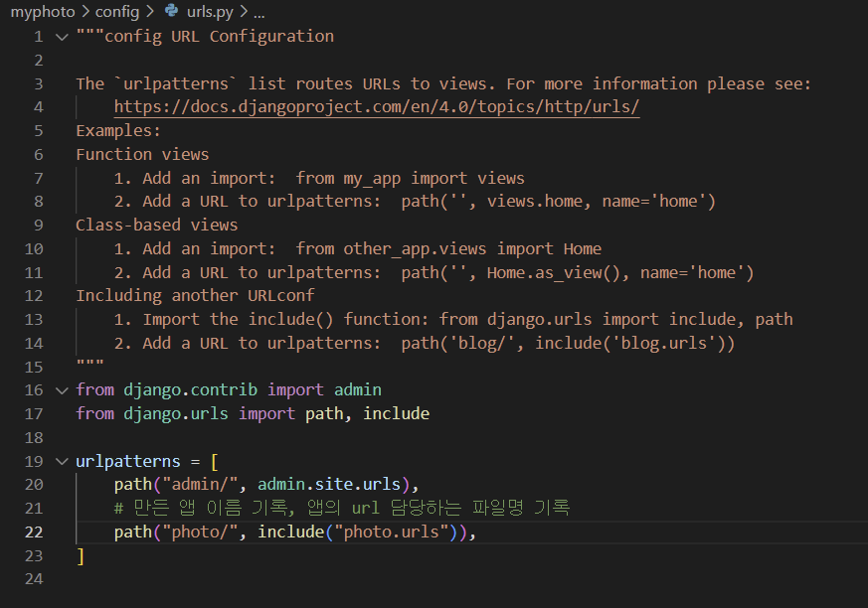The image size is (868, 608).
Task: Click "admin.site.urls" on line 20
Action: pyautogui.click(x=329, y=485)
